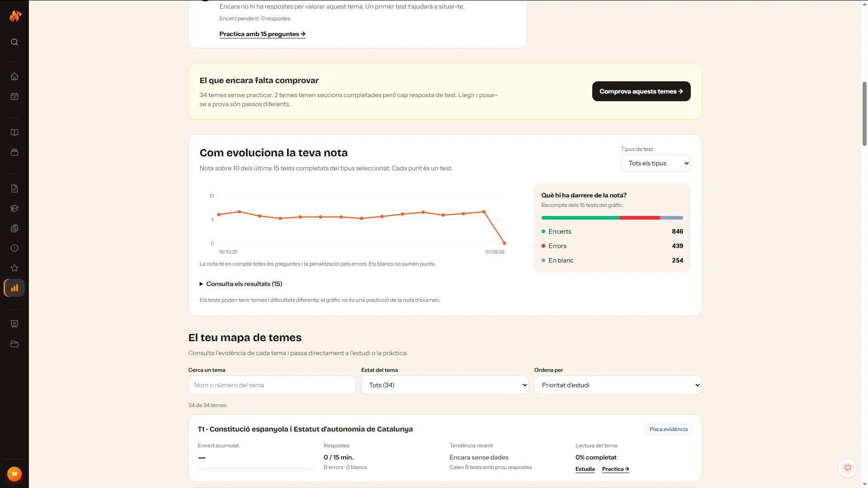The image size is (868, 488).
Task: Click the '0% completat' text
Action: 596,457
